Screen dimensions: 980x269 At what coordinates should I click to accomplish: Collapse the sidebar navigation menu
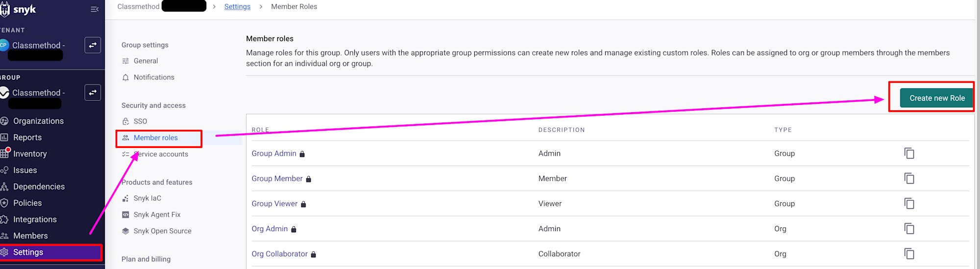(95, 9)
